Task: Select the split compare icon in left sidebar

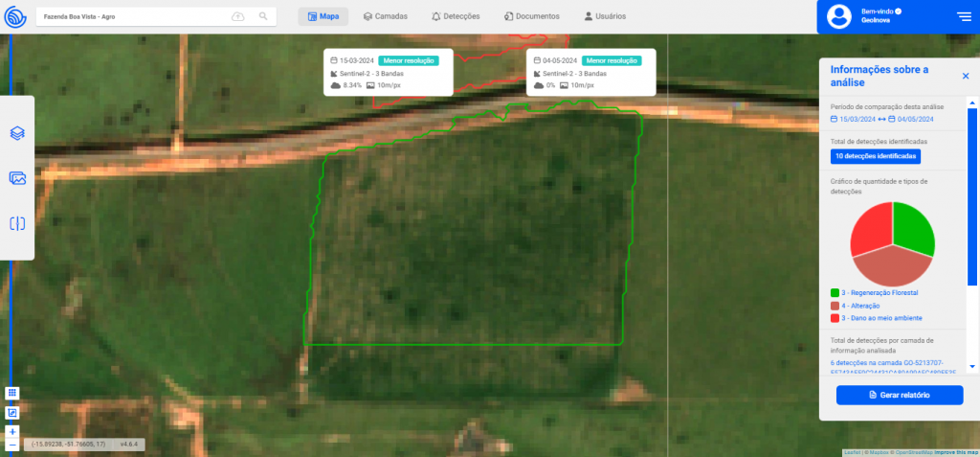Action: [x=17, y=223]
